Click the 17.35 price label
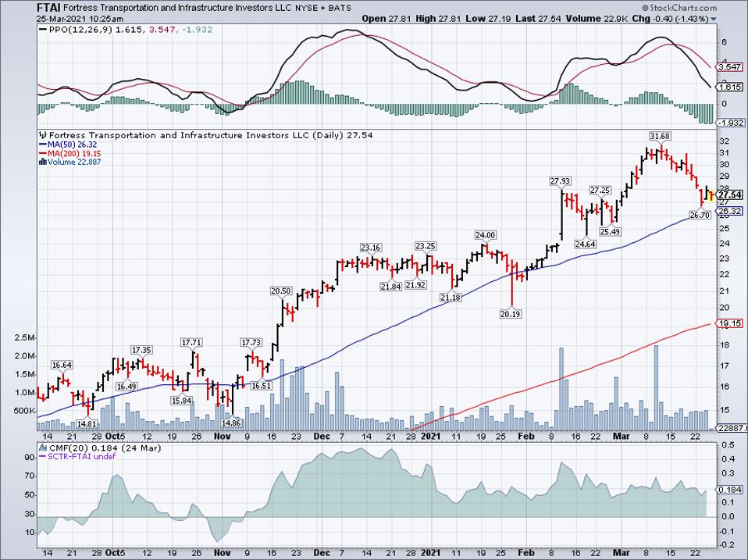The height and width of the screenshot is (560, 748). 141,350
